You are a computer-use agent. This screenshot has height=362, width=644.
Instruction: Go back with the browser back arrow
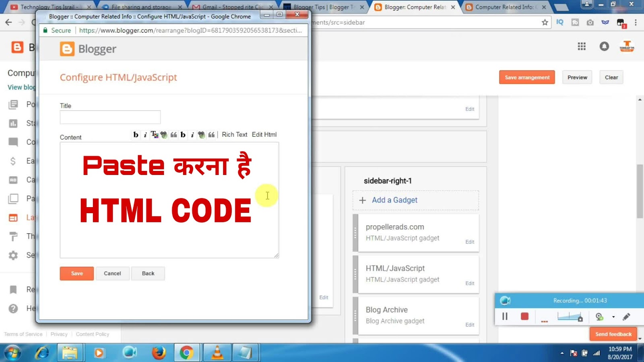click(8, 23)
